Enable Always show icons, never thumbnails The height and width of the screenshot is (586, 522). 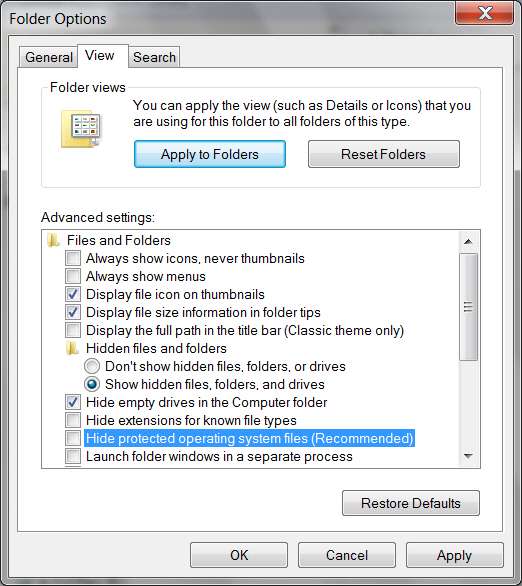coord(72,258)
